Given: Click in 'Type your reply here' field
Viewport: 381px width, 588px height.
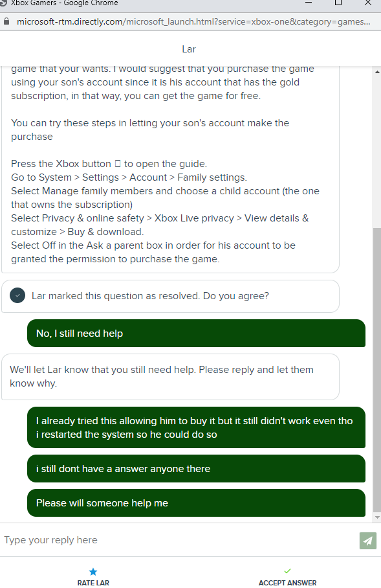Looking at the screenshot, I should 179,540.
